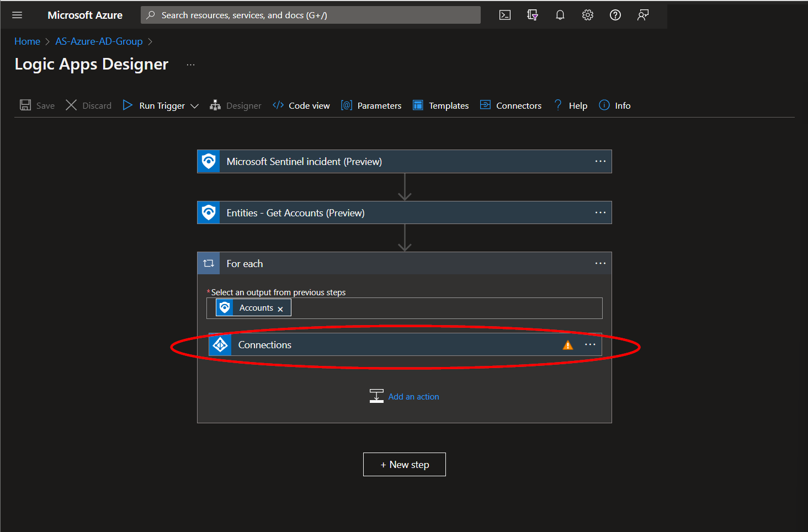Click the Discard X icon
This screenshot has width=808, height=532.
[x=71, y=105]
